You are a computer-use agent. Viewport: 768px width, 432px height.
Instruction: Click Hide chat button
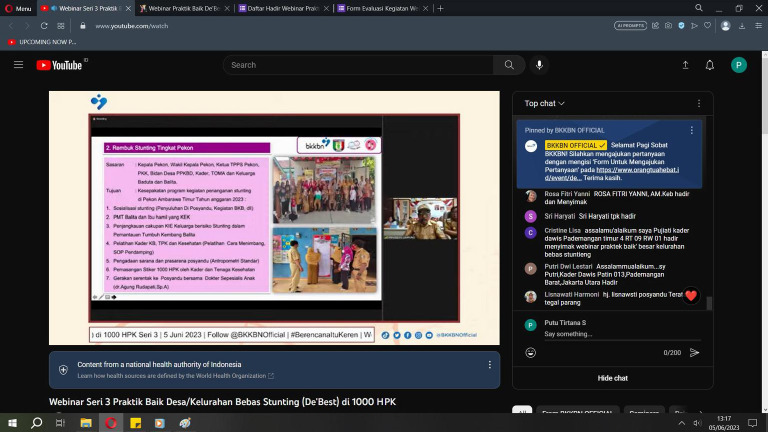coord(612,378)
